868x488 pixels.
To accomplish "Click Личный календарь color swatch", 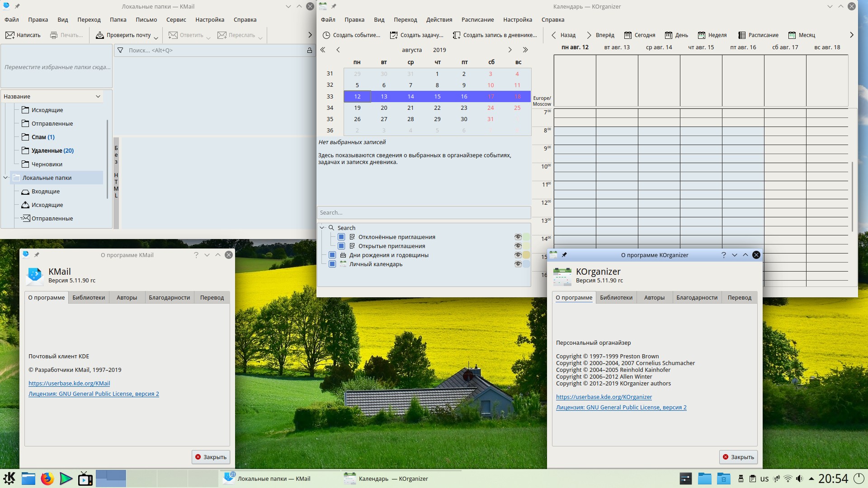I will 526,264.
